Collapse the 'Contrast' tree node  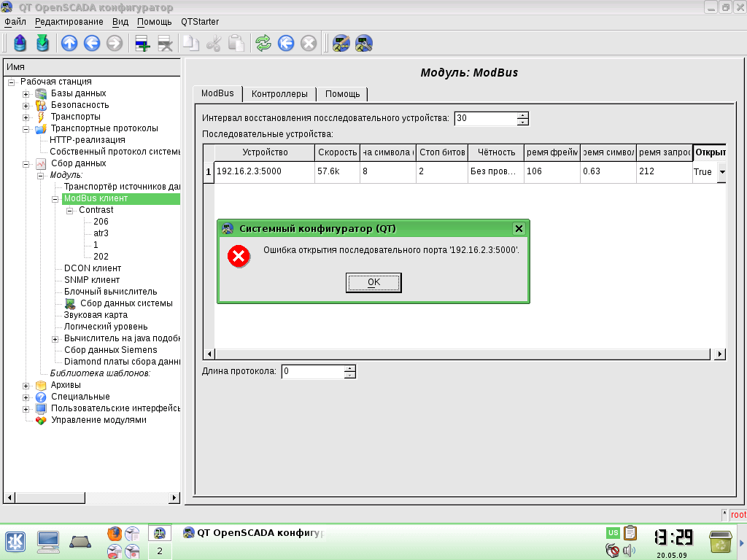tap(70, 210)
